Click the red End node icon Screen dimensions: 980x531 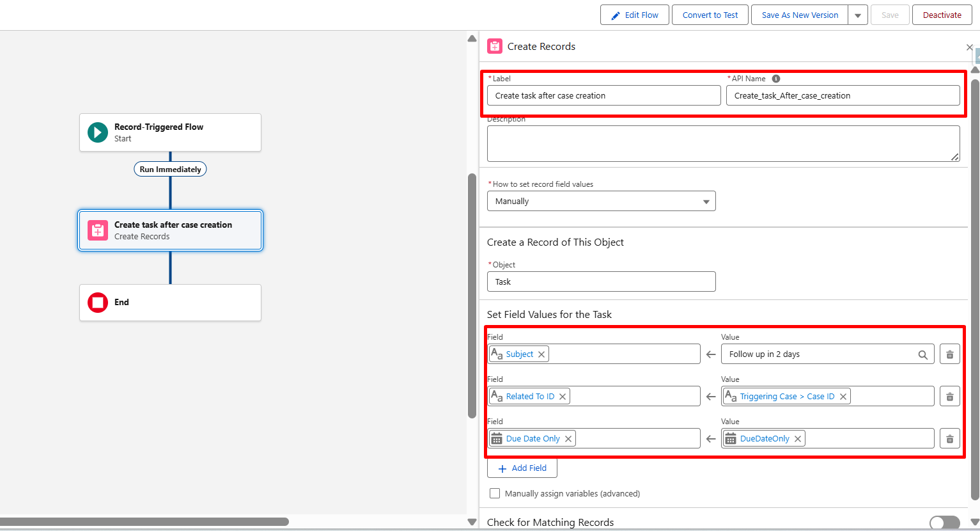[98, 303]
